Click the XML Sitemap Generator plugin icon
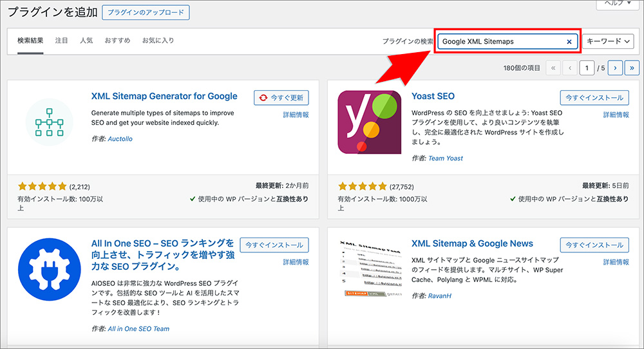Image resolution: width=644 pixels, height=349 pixels. 50,122
